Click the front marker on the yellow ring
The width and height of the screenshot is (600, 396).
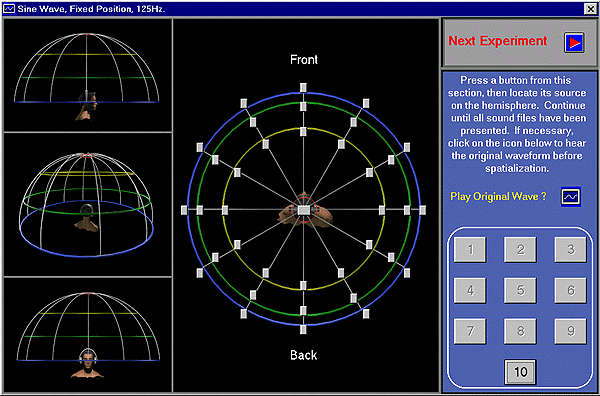tap(303, 132)
